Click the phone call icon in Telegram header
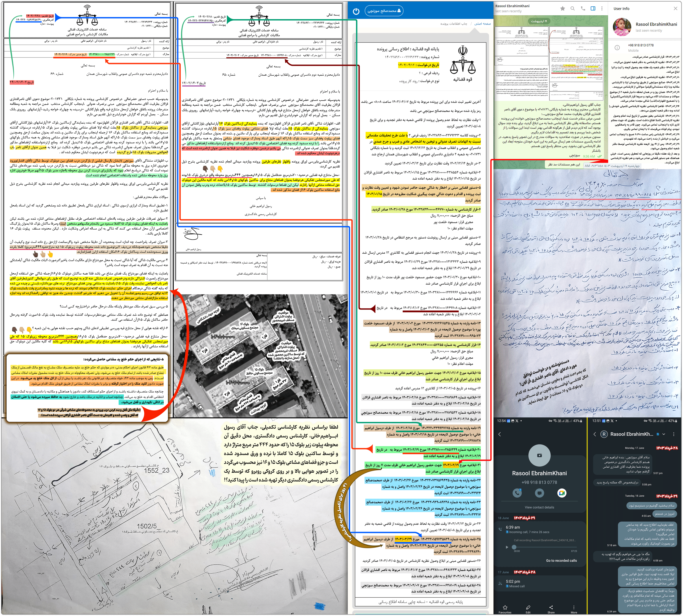This screenshot has width=683, height=616. pyautogui.click(x=583, y=8)
